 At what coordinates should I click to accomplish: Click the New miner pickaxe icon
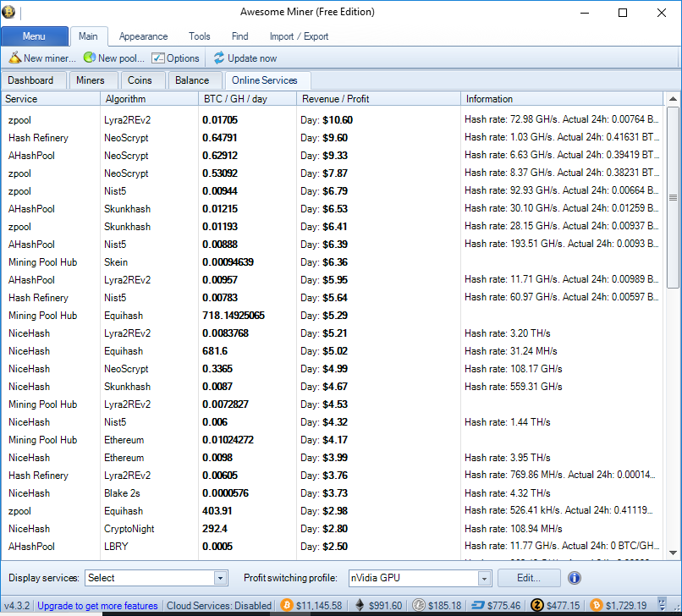tap(14, 58)
